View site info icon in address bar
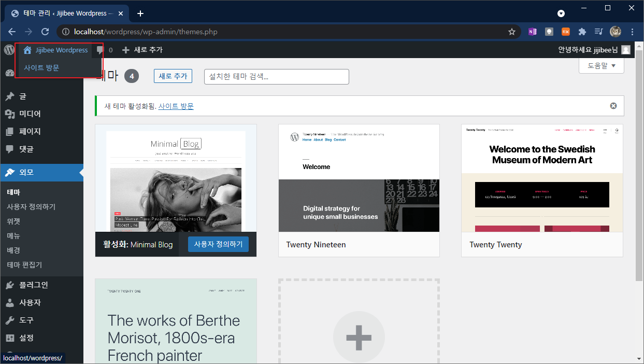The image size is (644, 364). 65,32
